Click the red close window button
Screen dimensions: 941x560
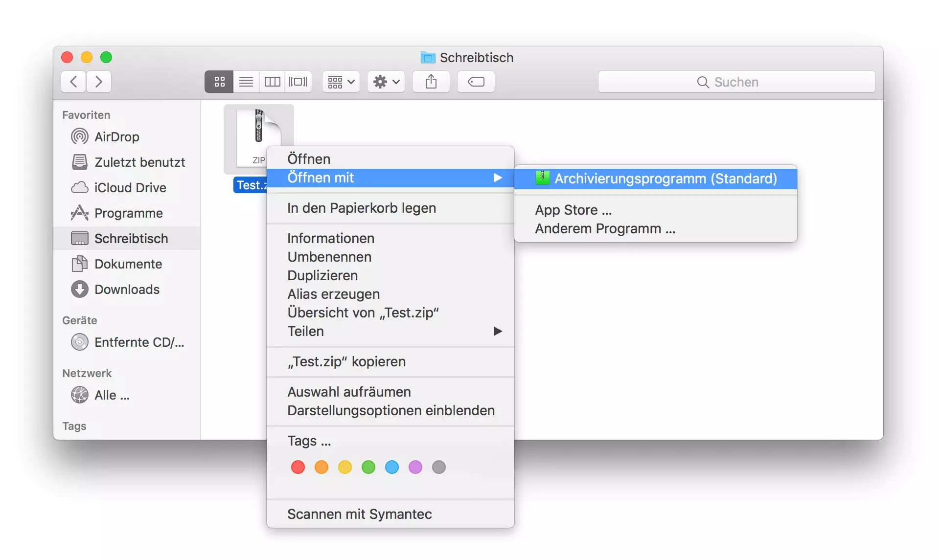(x=67, y=57)
